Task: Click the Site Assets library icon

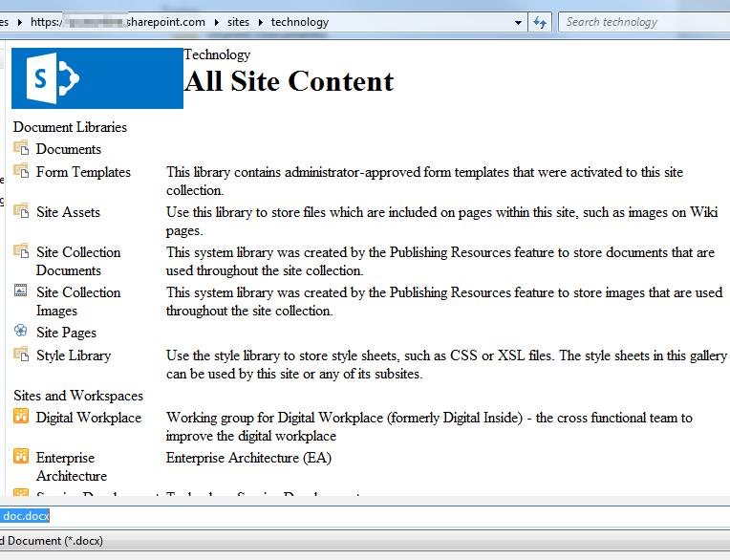Action: pyautogui.click(x=21, y=210)
